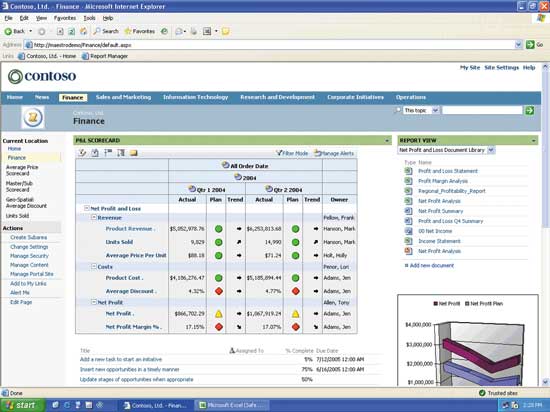550x412 pixels.
Task: Expand the P&L Scorecard web part menu arrow
Action: coord(387,141)
